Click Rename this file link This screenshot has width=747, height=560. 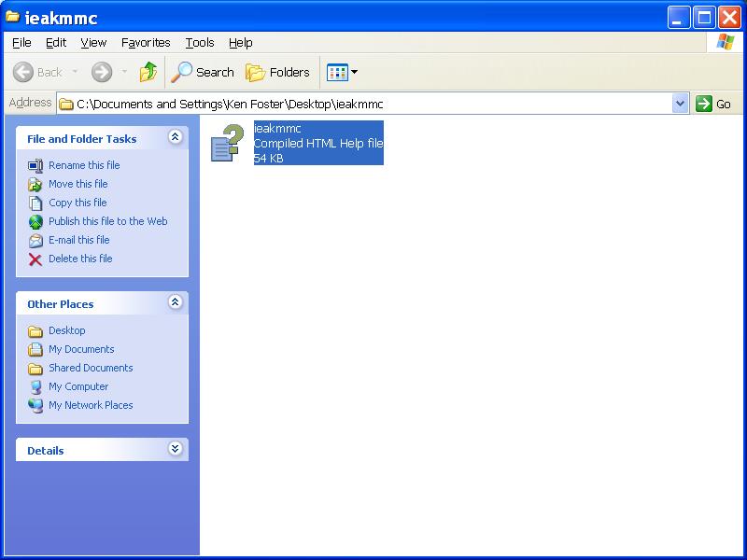pos(84,165)
